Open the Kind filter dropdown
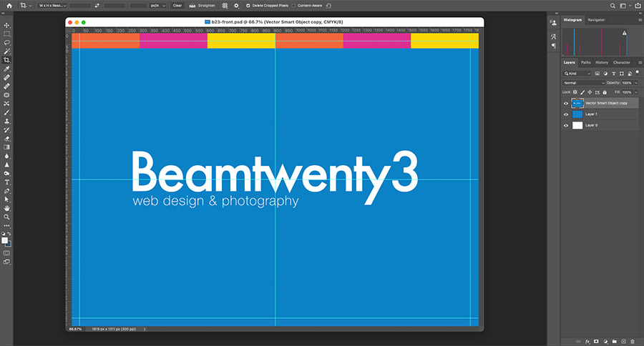Image resolution: width=644 pixels, height=346 pixels. (577, 74)
